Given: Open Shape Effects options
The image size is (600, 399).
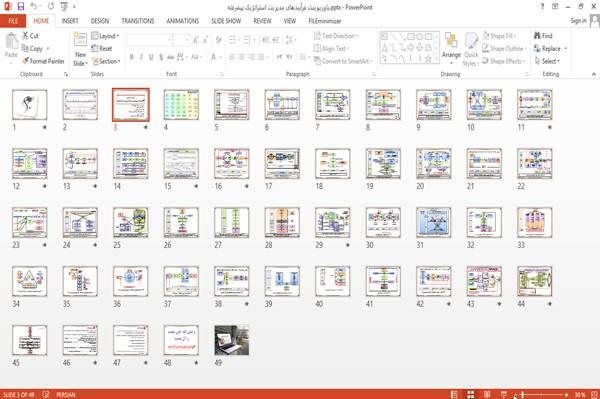Looking at the screenshot, I should click(503, 61).
